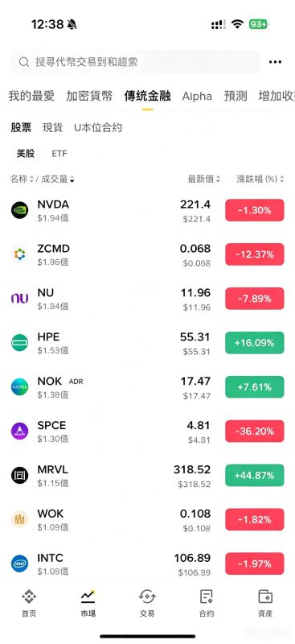Sort by 漲跌幅 (%) column arrows
This screenshot has width=295, height=644.
[282, 179]
